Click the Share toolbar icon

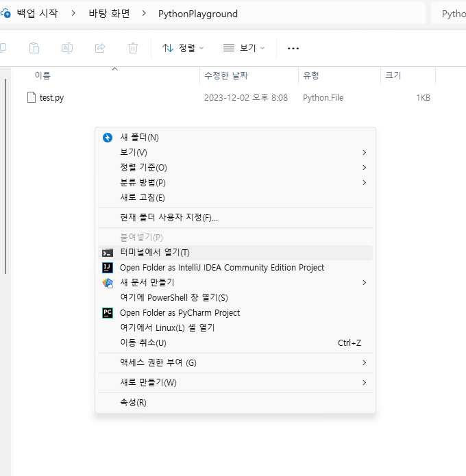tap(100, 48)
